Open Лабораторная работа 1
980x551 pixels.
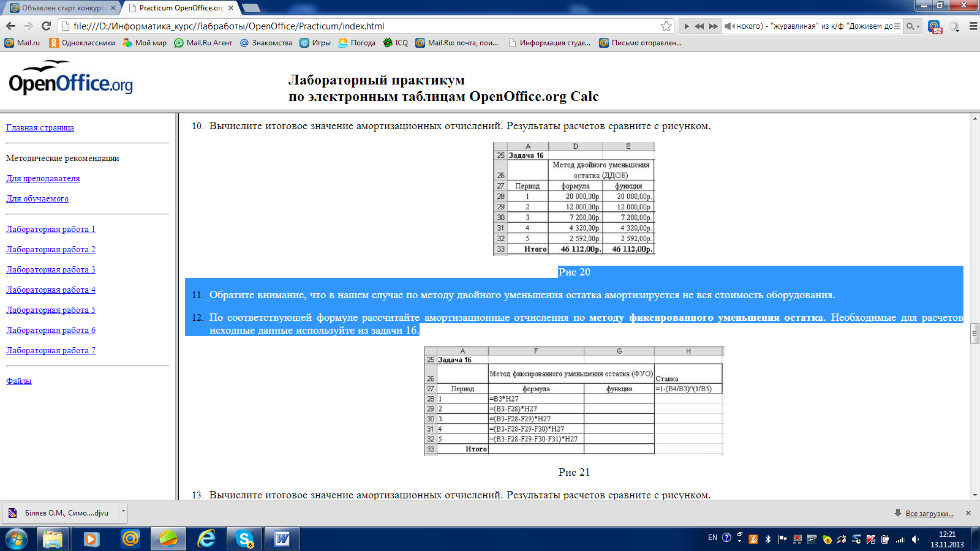[51, 229]
